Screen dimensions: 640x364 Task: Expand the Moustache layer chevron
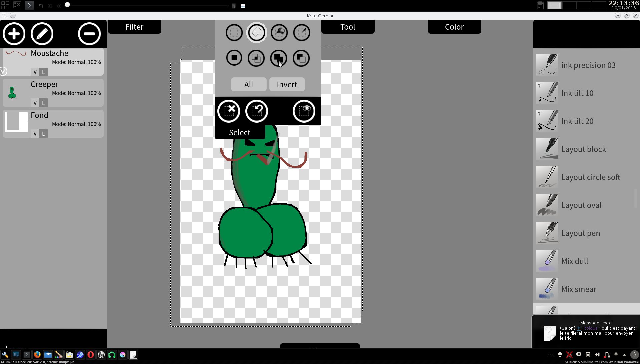(3, 71)
